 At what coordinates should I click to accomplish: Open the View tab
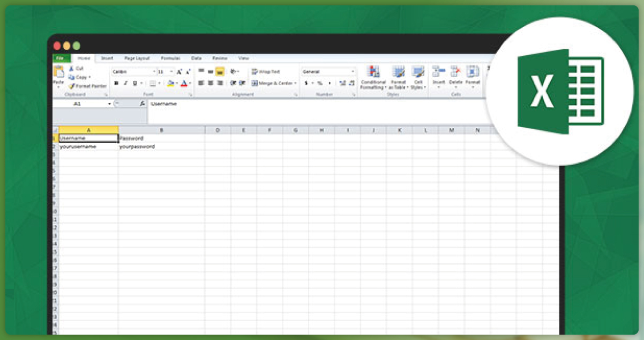243,58
